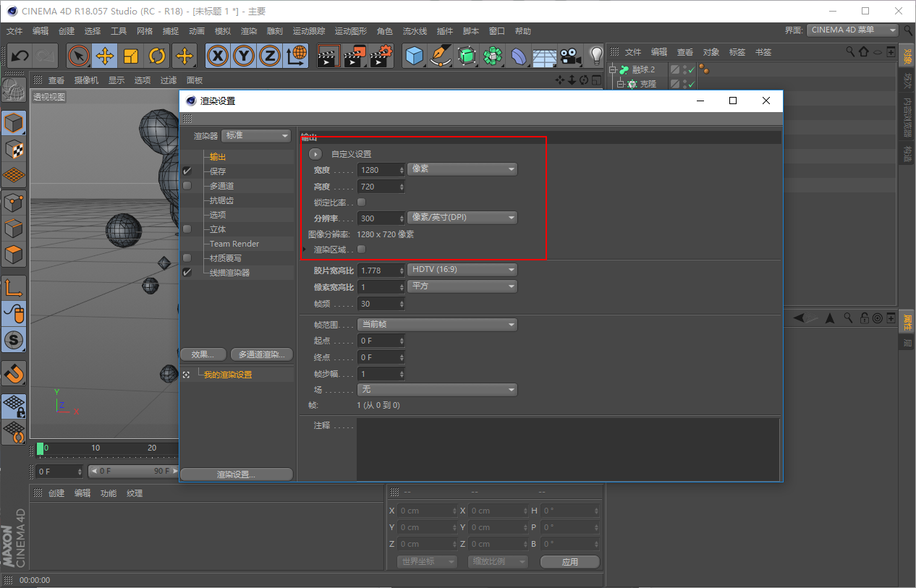
Task: Open the green Array modeling objects icon
Action: pyautogui.click(x=493, y=56)
